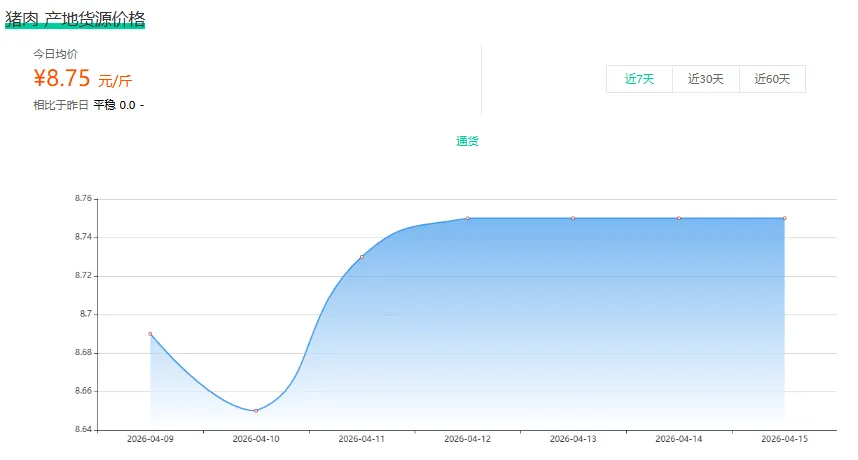This screenshot has height=460, width=858.
Task: Click the 2026-04-13 x-axis date label
Action: point(573,439)
